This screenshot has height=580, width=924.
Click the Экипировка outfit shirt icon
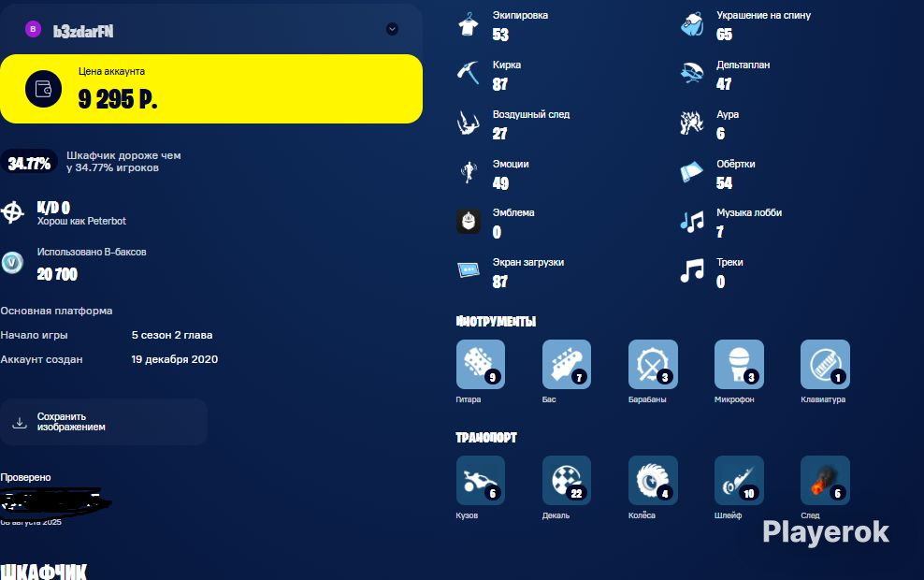(469, 24)
